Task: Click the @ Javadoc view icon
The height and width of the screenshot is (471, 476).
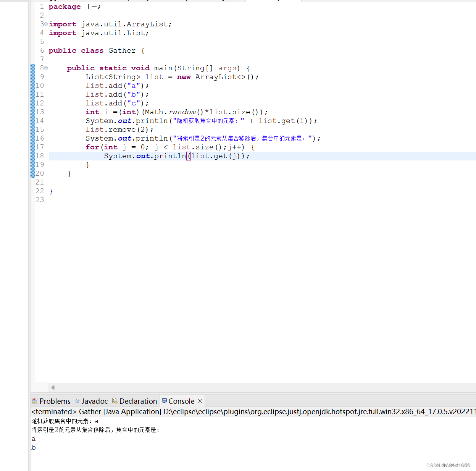Action: [x=77, y=401]
